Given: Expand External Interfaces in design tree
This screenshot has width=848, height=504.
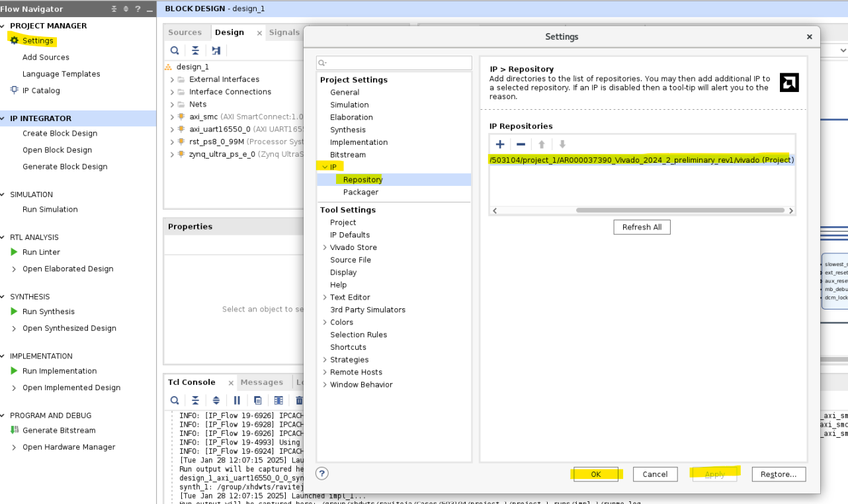Looking at the screenshot, I should (173, 79).
